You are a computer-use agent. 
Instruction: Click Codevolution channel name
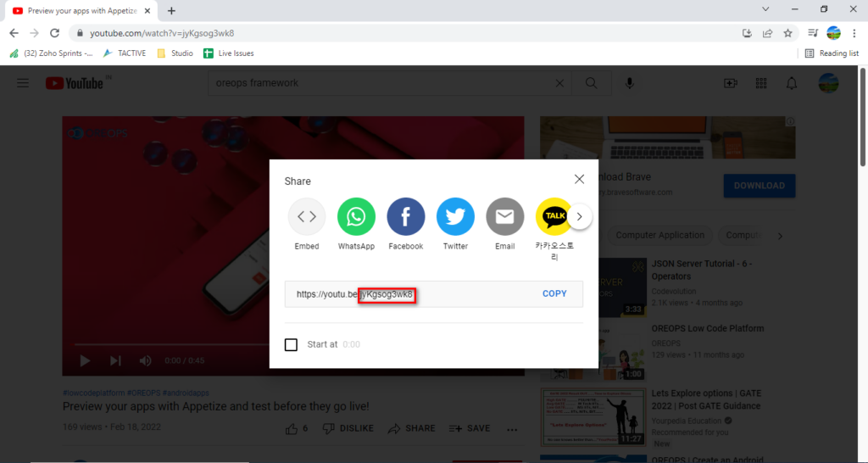pyautogui.click(x=674, y=292)
